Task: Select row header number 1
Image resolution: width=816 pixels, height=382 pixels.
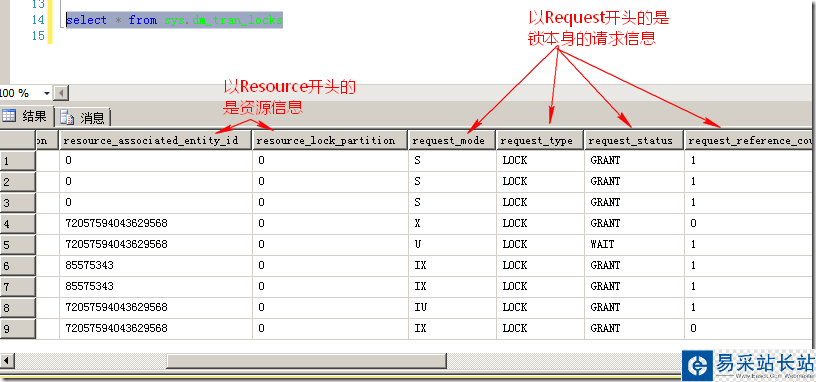Action: pos(18,161)
